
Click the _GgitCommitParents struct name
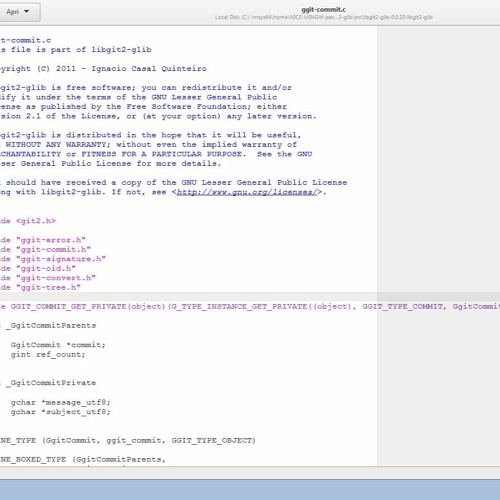coord(51,326)
